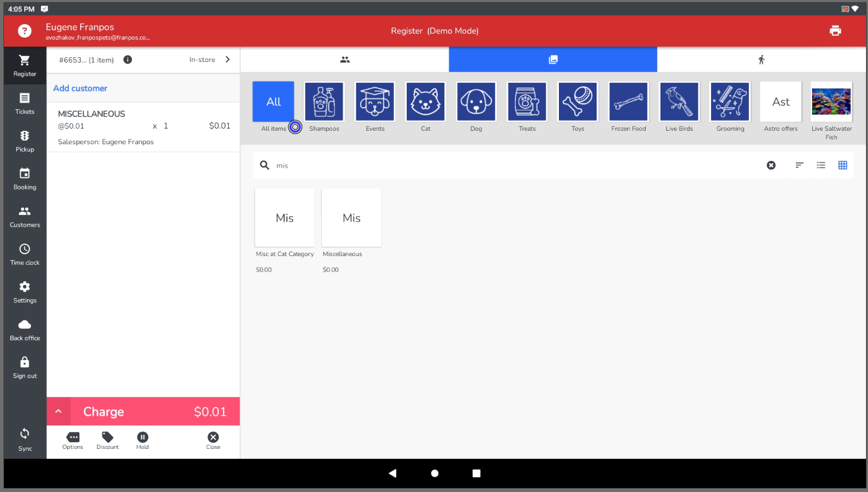Show ticket info via info icon
868x492 pixels.
[x=128, y=60]
